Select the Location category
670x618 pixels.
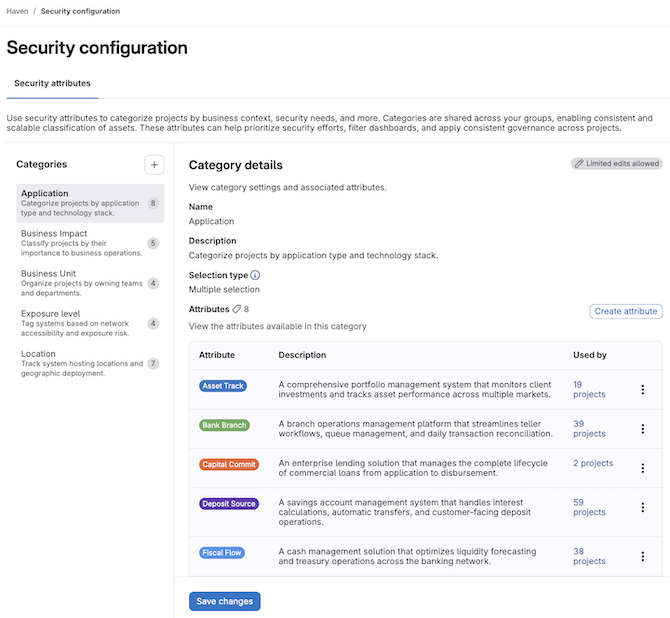(x=83, y=363)
